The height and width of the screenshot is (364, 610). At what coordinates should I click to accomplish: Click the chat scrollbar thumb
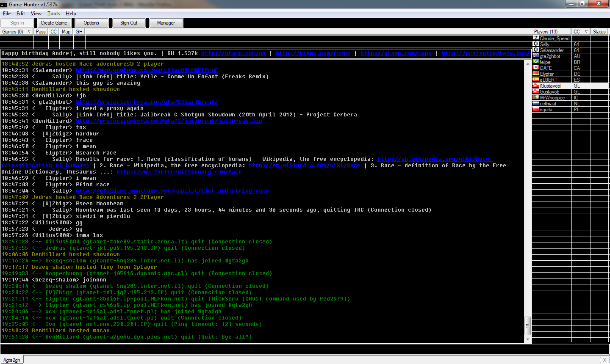coord(528,326)
